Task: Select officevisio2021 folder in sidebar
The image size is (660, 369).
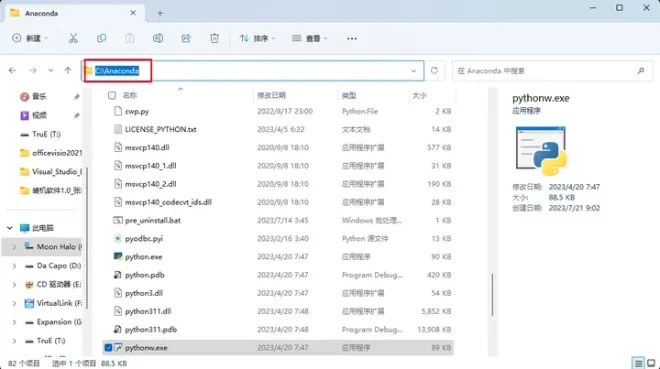Action: pos(51,153)
